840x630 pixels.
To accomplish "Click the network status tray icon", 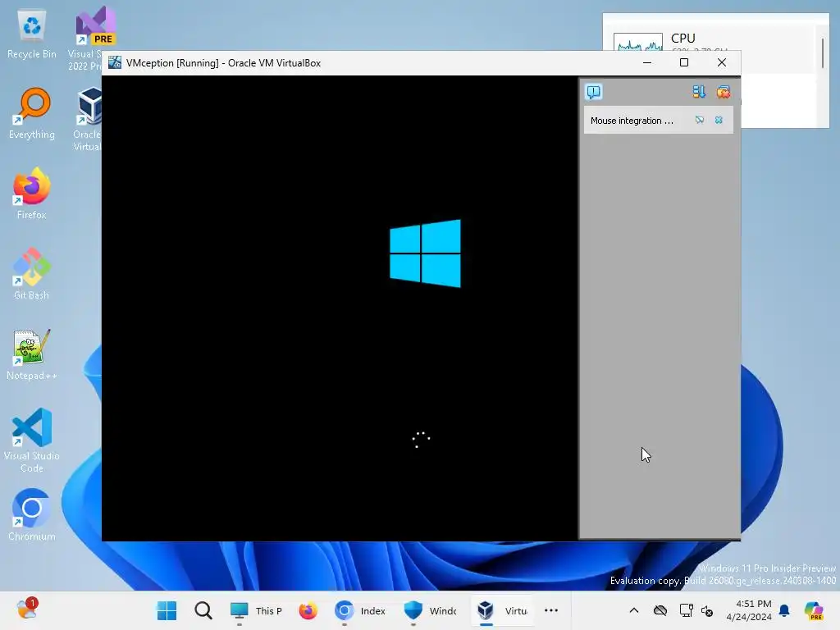I will [687, 610].
